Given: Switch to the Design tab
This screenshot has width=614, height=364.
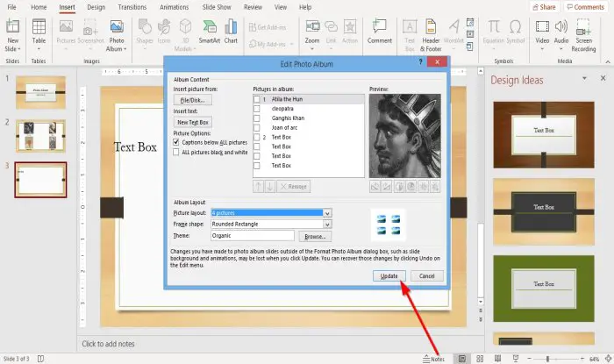Looking at the screenshot, I should coord(96,7).
